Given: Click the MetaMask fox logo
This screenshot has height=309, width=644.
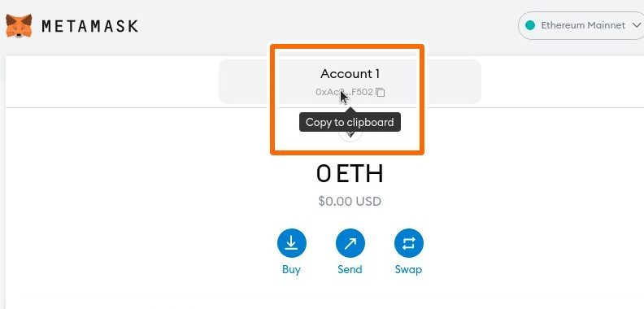Looking at the screenshot, I should point(19,25).
